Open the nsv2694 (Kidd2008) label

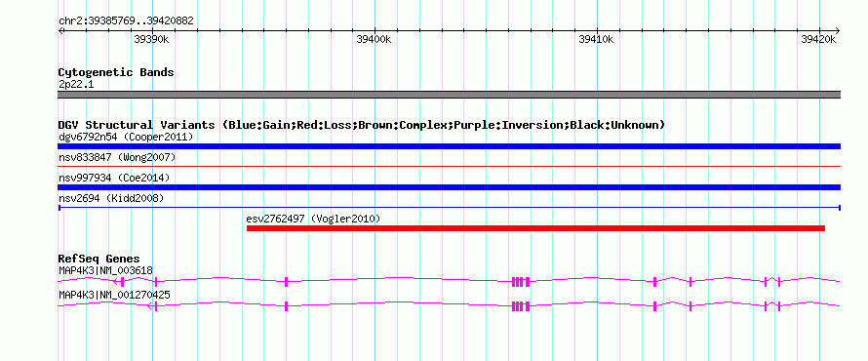111,198
